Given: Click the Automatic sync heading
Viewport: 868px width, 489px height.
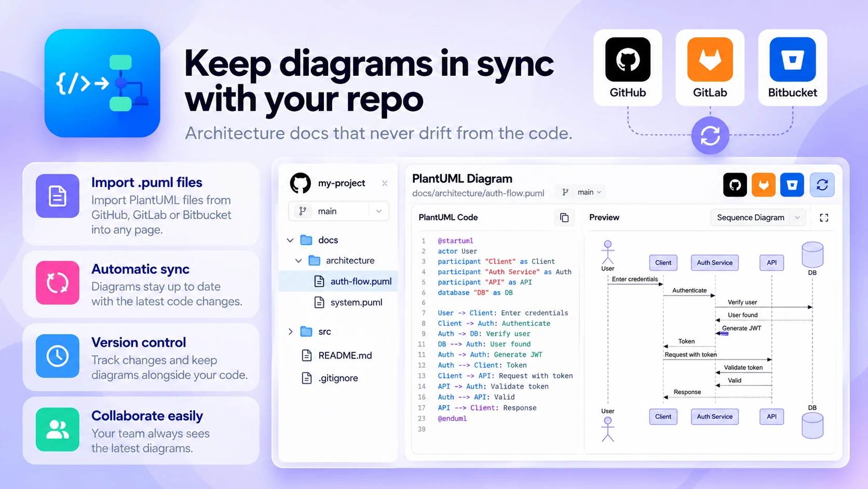Looking at the screenshot, I should click(141, 269).
